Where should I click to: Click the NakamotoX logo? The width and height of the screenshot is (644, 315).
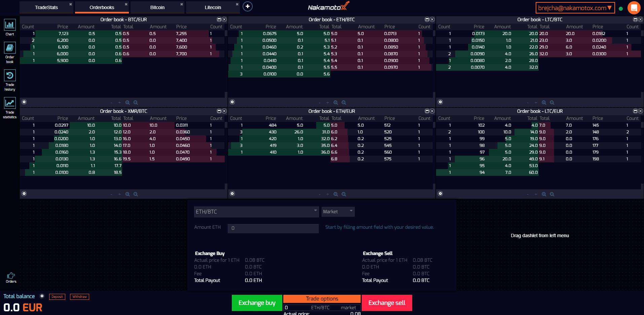[x=328, y=6]
